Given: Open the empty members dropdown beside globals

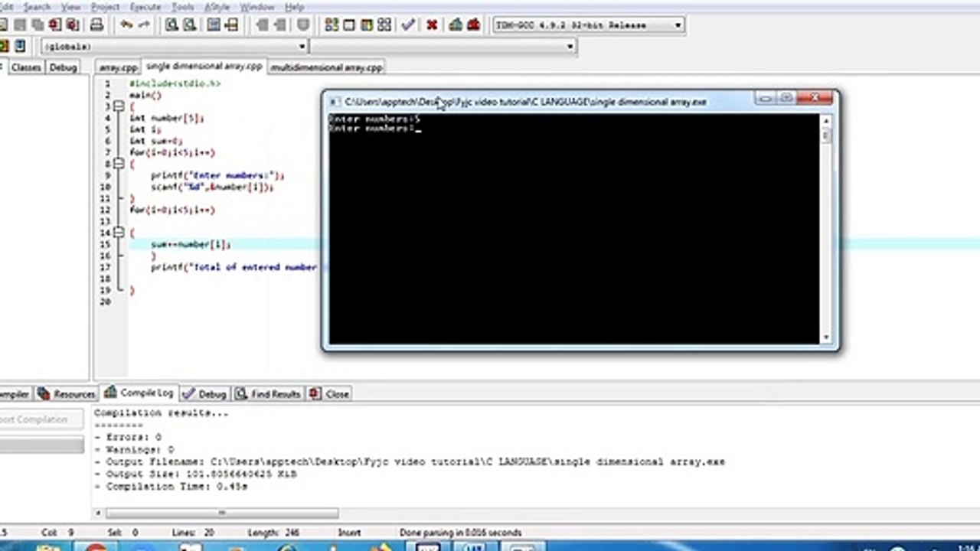Looking at the screenshot, I should point(443,47).
